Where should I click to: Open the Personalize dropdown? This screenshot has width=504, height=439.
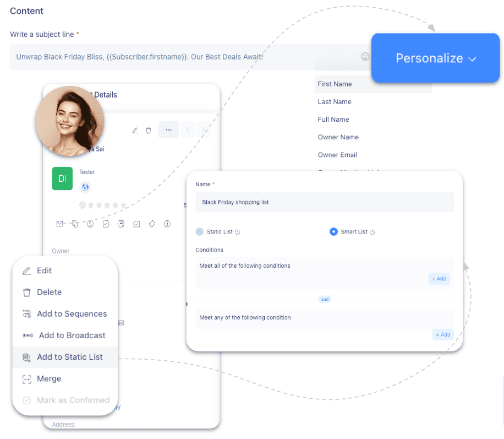pos(435,58)
